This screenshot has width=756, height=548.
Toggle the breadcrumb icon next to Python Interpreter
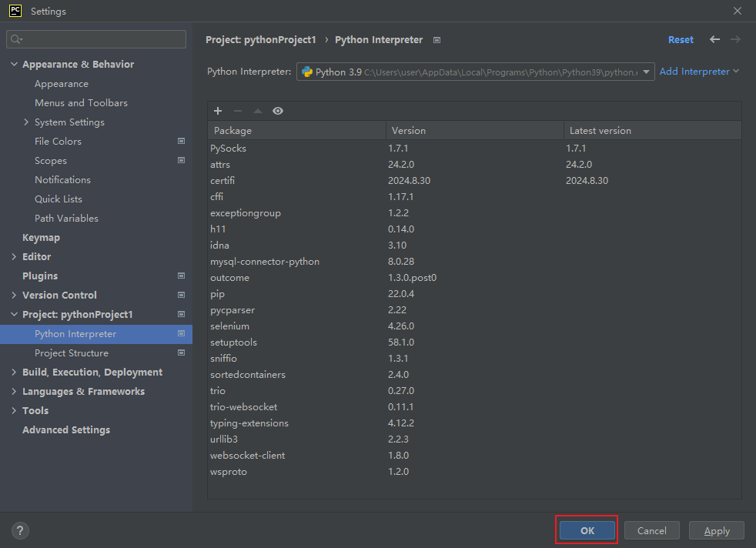(436, 39)
